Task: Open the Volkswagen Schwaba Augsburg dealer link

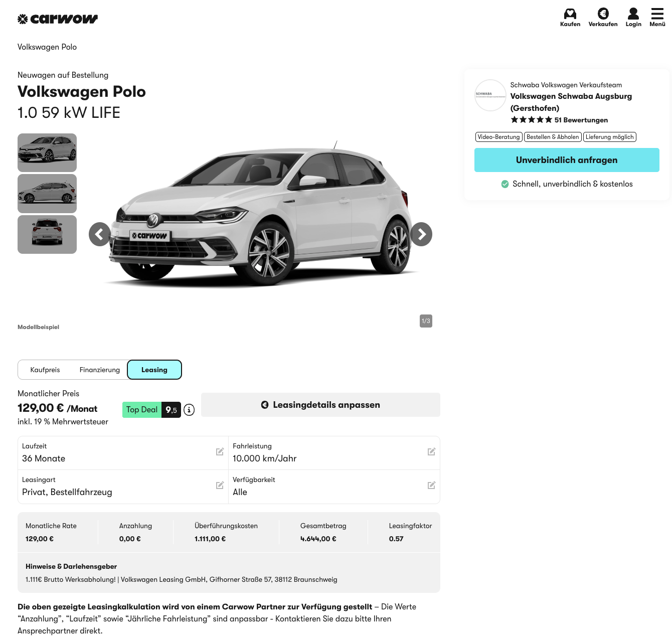Action: [571, 102]
